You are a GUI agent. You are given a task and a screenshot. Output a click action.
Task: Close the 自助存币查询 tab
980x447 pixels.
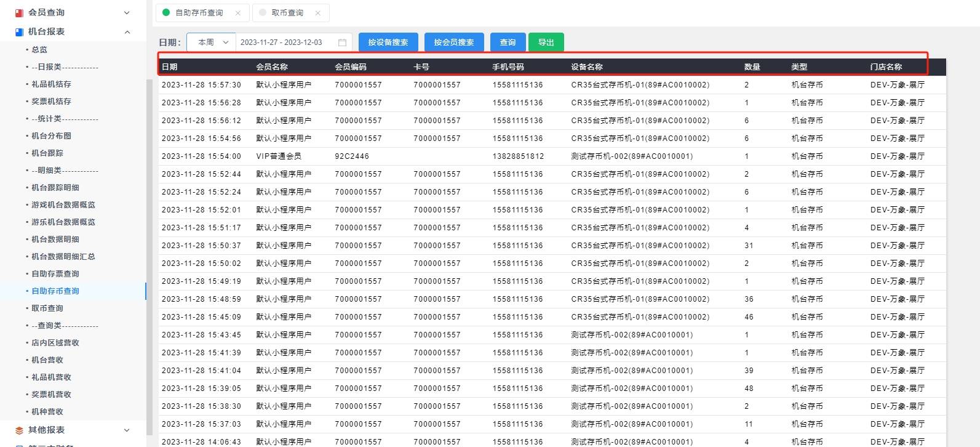click(x=238, y=13)
